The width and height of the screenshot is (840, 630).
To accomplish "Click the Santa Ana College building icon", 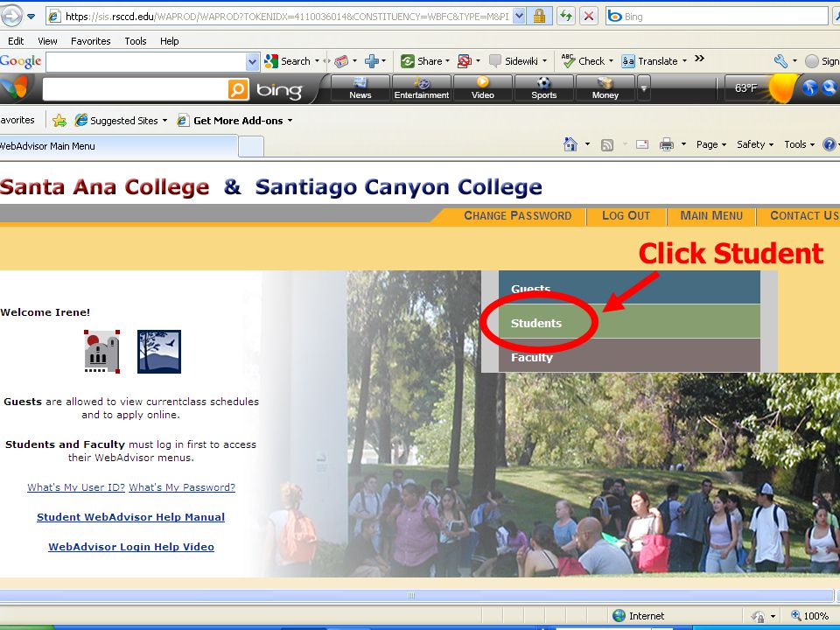I will click(x=101, y=352).
